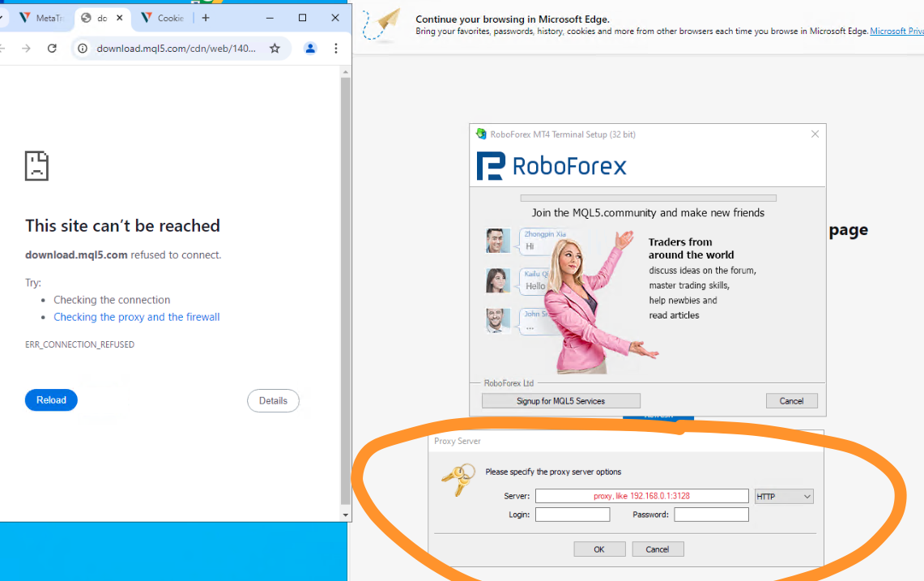Close the RoboForex MT4 Setup window
Viewport: 924px width, 581px height.
[815, 134]
